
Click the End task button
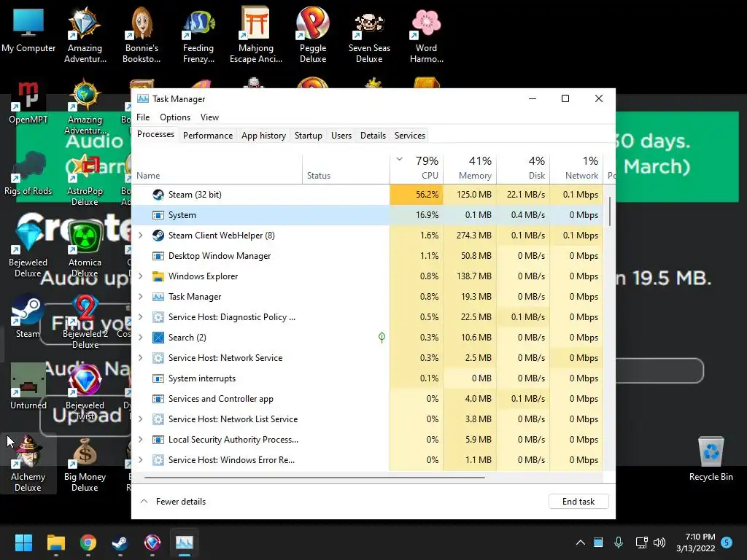pyautogui.click(x=578, y=502)
